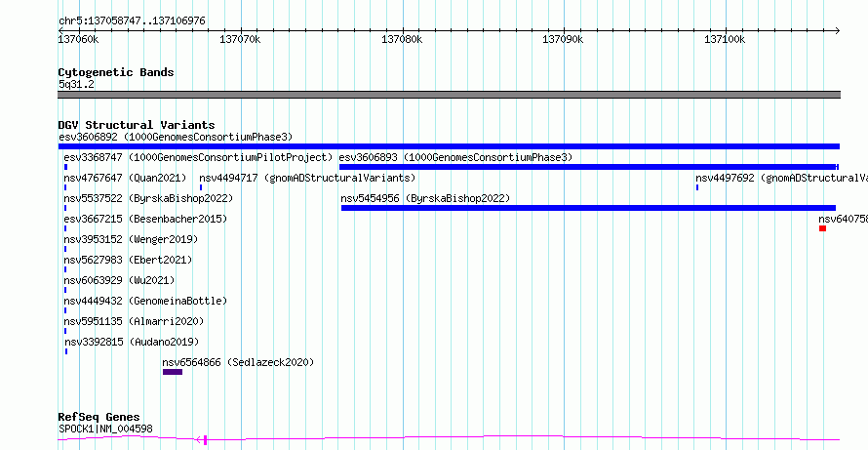Click the chr5:137058747..137106976 coordinates text
Image resolution: width=868 pixels, height=450 pixels.
pyautogui.click(x=132, y=21)
